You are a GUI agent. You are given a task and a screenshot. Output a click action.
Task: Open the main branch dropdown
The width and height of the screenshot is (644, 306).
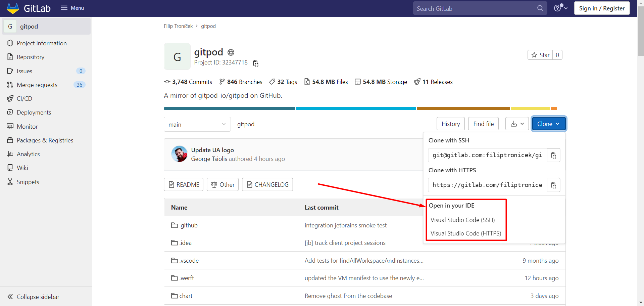point(197,124)
